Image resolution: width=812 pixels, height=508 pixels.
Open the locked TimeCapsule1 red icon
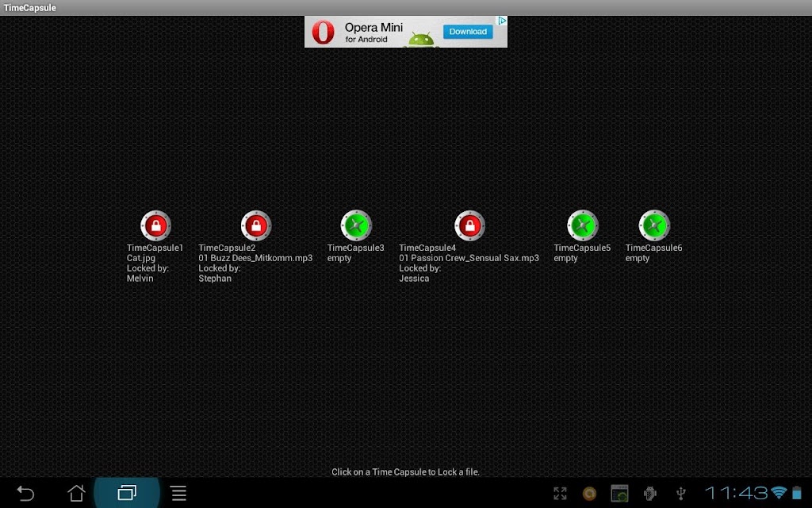point(156,225)
